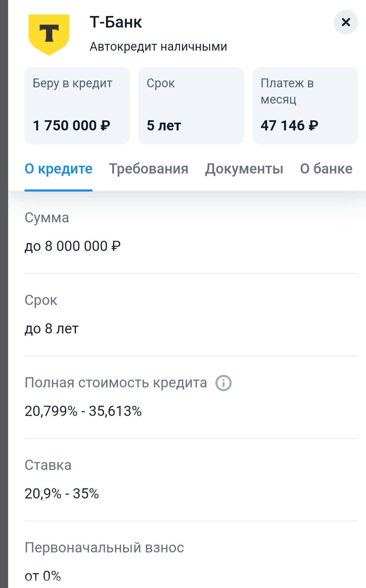The width and height of the screenshot is (366, 588).
Task: Click the до 8 000 000 ₽ value
Action: pyautogui.click(x=73, y=246)
